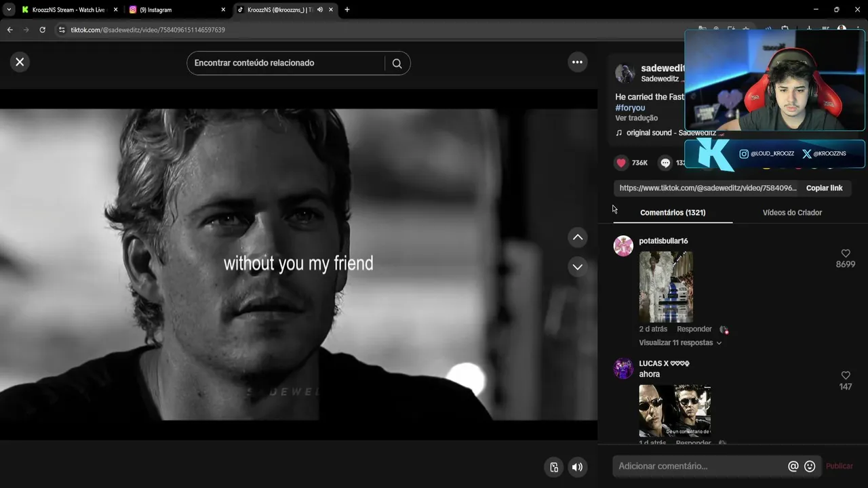868x488 pixels.
Task: Click the #foryou hashtag link
Action: [630, 108]
